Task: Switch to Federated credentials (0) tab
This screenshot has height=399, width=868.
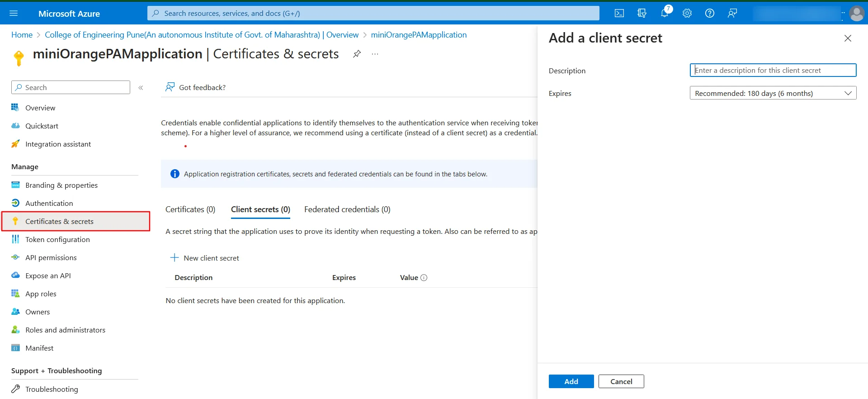Action: [347, 209]
